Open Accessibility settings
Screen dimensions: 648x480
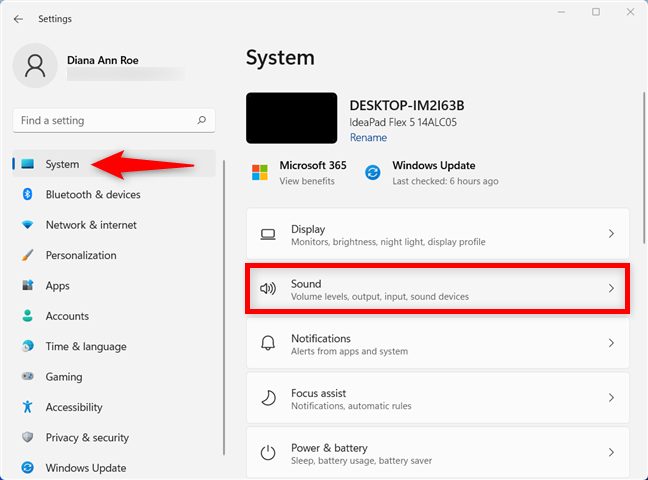point(114,407)
